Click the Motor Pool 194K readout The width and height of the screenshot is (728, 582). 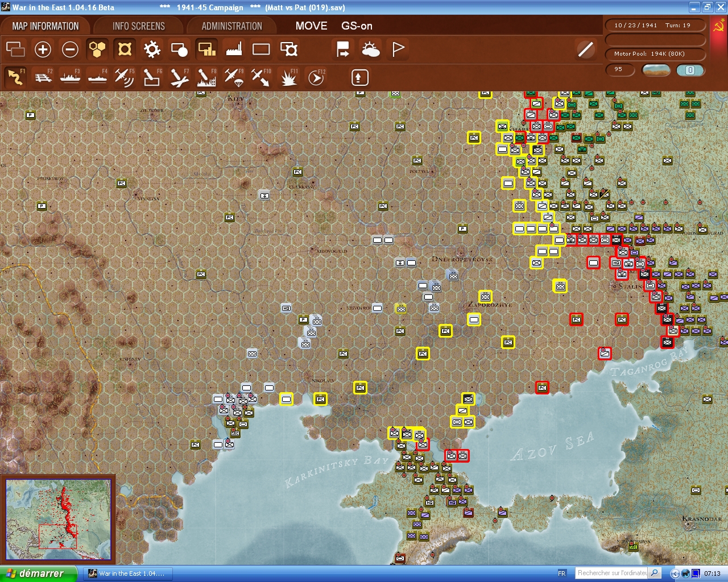[656, 54]
